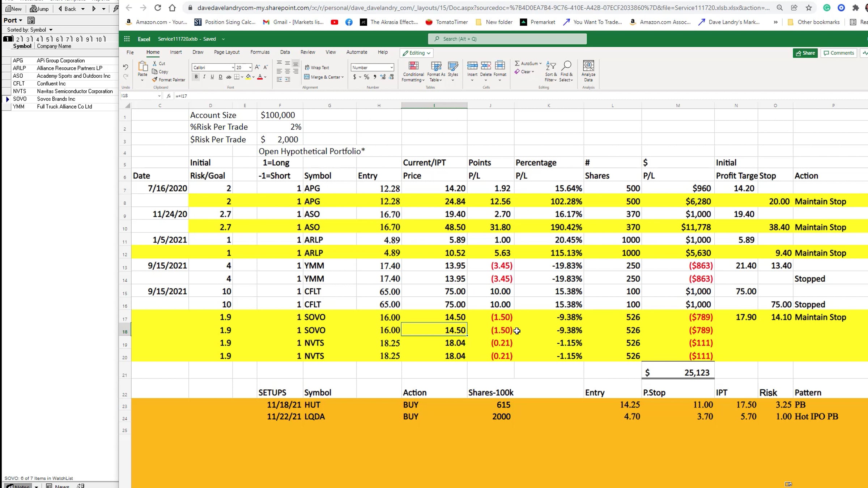
Task: Open the File menu
Action: click(x=130, y=52)
